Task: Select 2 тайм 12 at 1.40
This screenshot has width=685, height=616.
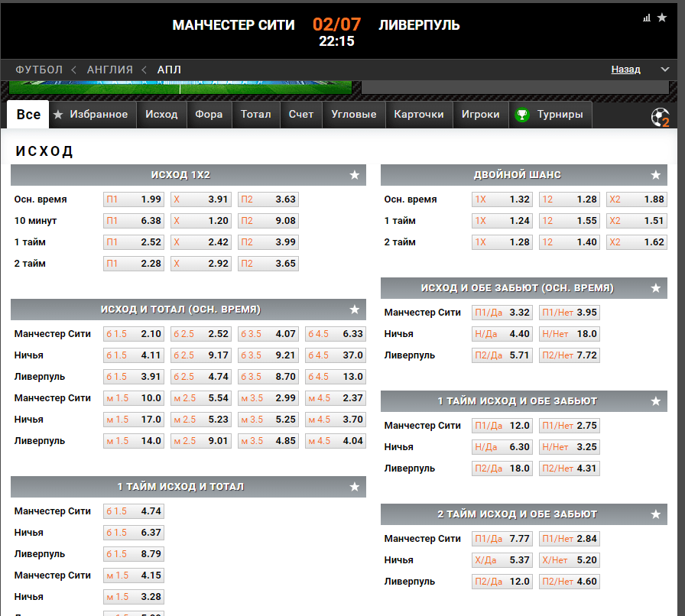Action: [570, 242]
